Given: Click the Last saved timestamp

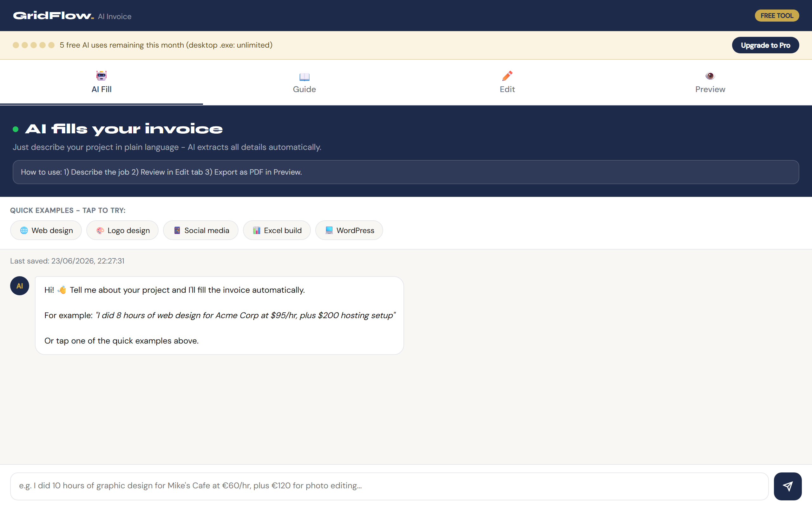Looking at the screenshot, I should pos(67,261).
